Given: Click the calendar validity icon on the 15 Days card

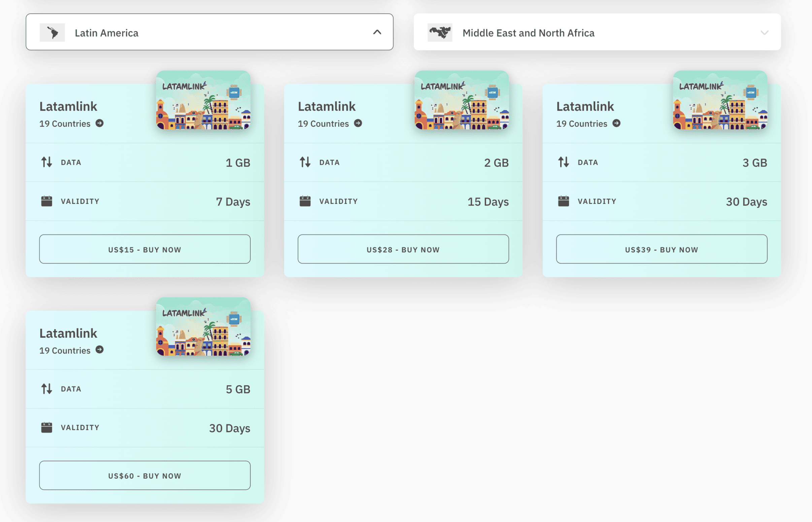Looking at the screenshot, I should (x=305, y=201).
